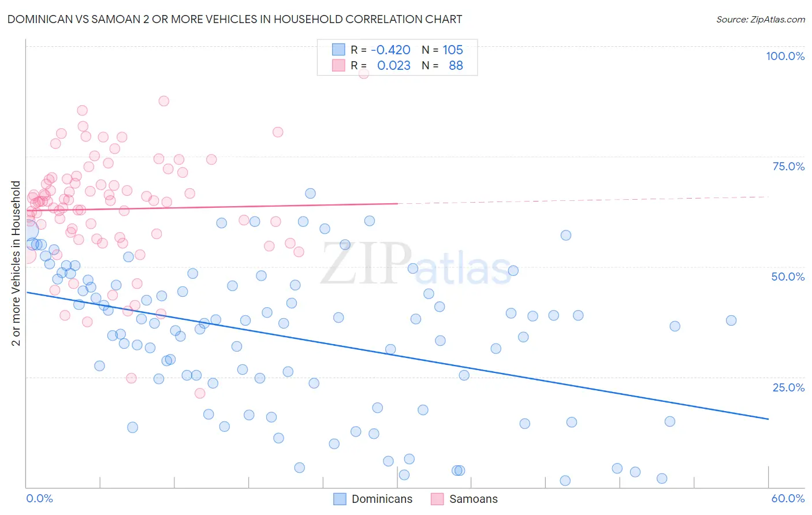Click the 100.0% y-axis label
The height and width of the screenshot is (515, 812).
785,56
